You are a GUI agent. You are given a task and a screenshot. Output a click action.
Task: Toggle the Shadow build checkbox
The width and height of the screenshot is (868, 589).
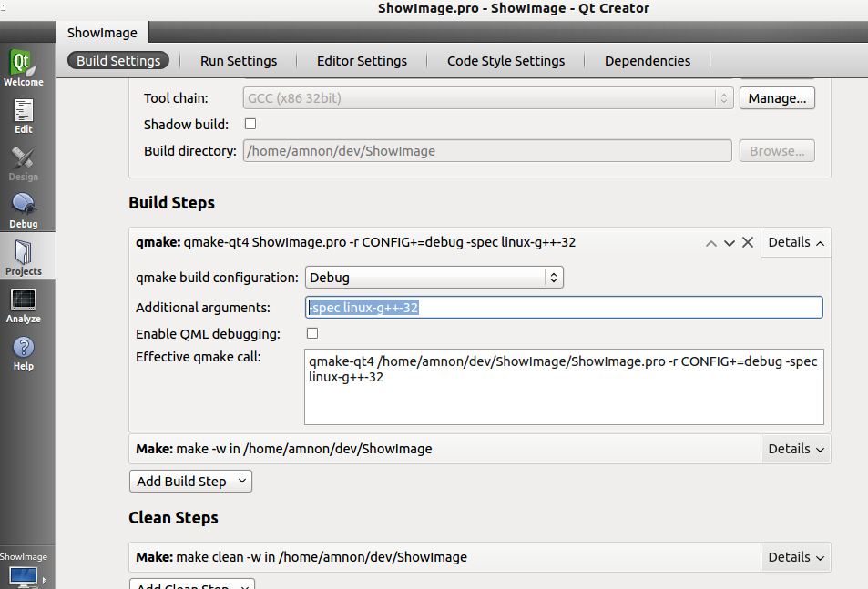pos(250,124)
